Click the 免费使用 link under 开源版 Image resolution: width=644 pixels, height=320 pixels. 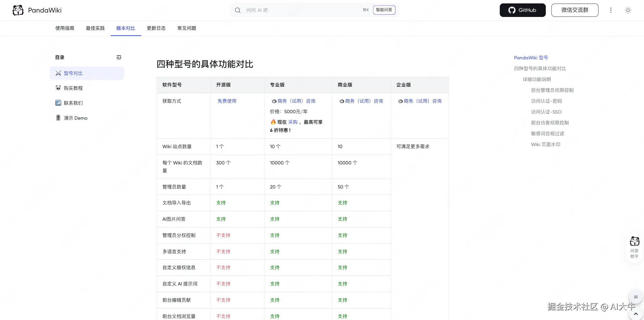(227, 101)
